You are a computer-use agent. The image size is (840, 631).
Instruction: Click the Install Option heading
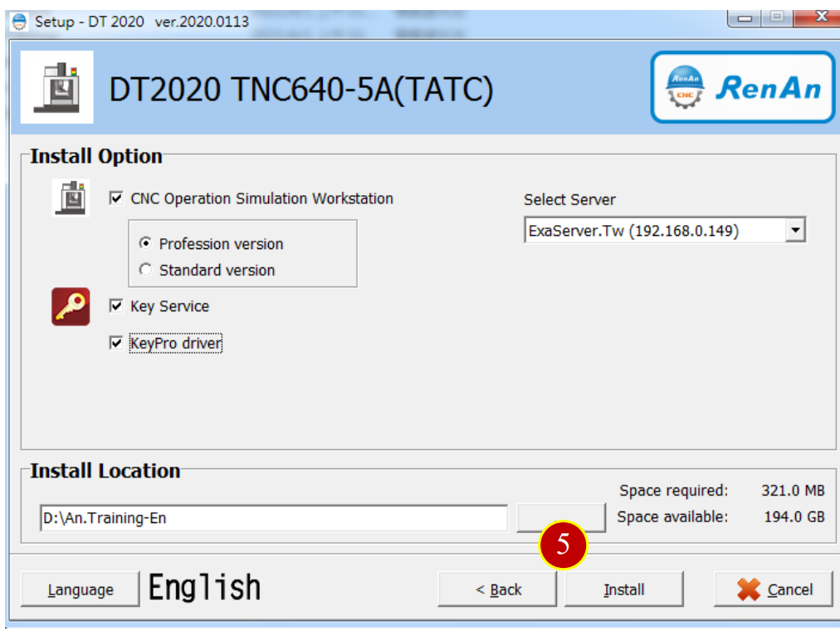click(x=96, y=156)
